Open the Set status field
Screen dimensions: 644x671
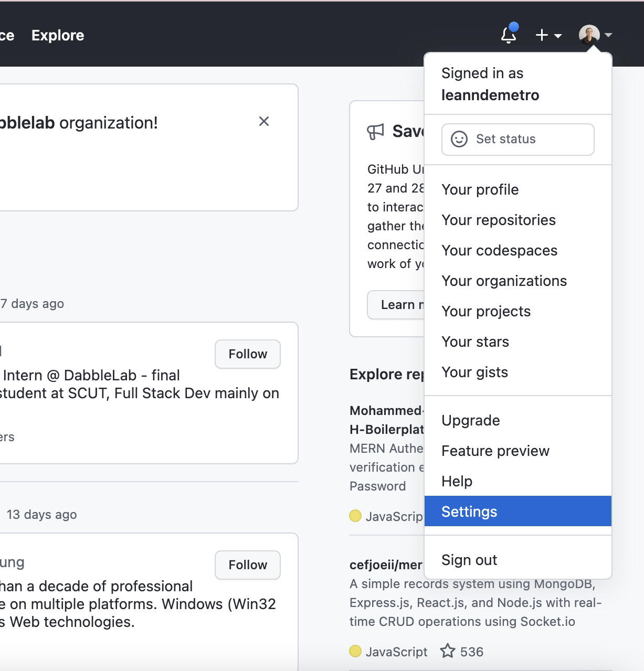(518, 139)
